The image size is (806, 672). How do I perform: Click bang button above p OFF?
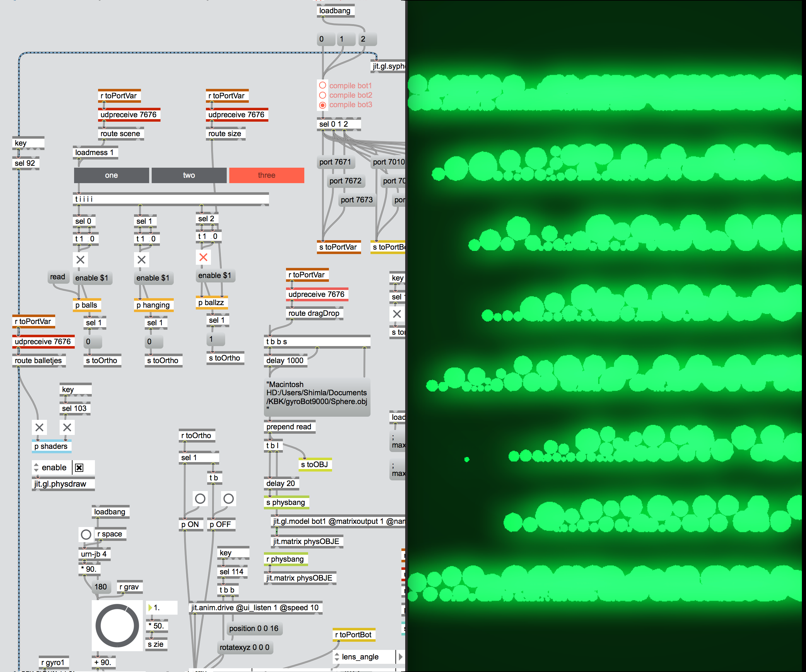(x=228, y=499)
